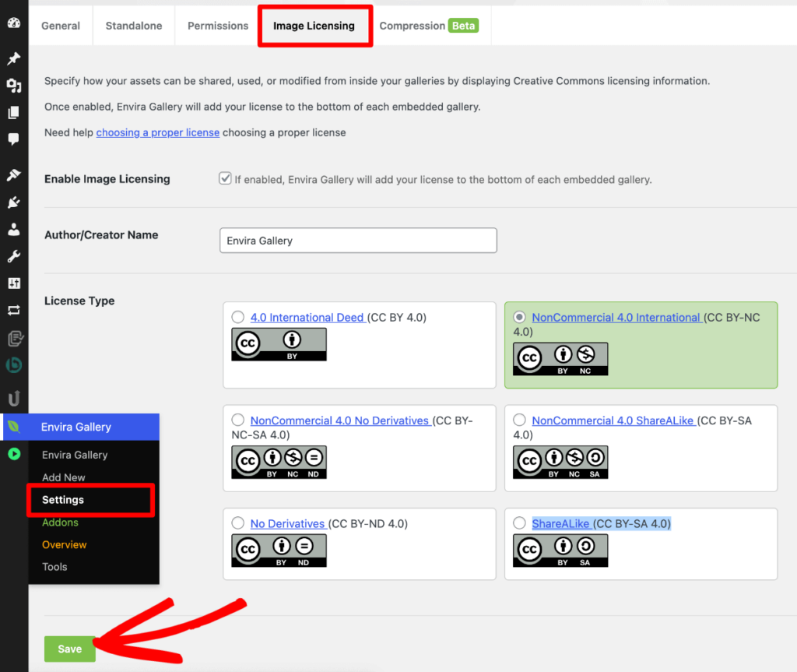This screenshot has width=797, height=672.
Task: Click the 'Enable Image Licensing' label text
Action: (x=107, y=179)
